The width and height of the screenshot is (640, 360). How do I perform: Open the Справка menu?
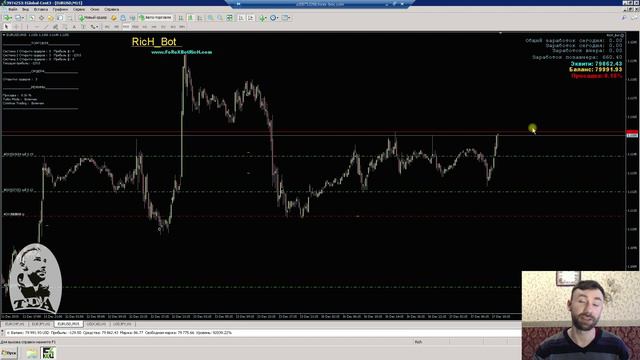(x=111, y=9)
